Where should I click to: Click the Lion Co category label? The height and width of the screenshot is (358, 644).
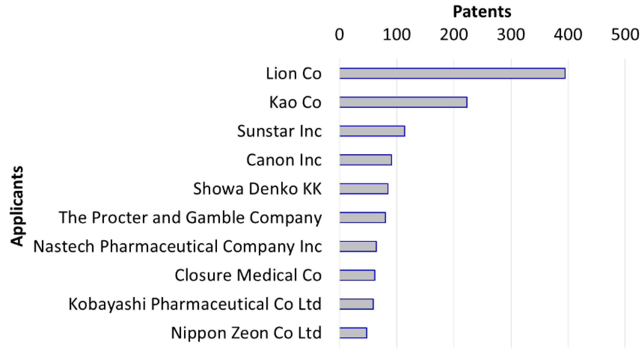coord(293,73)
